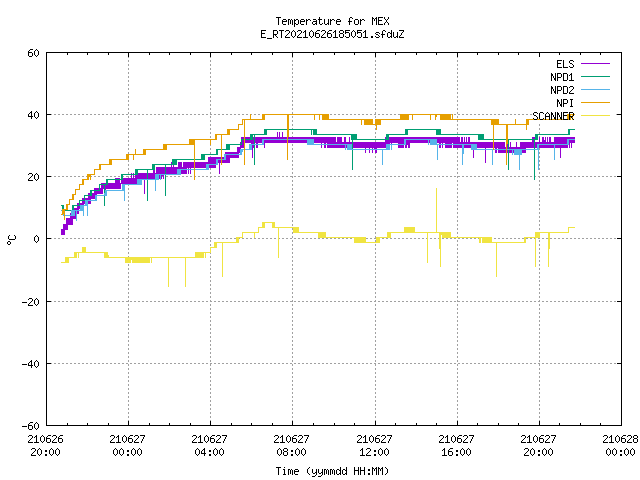Click the 'Time (yymmdd HH:MM)' axis title
The width and height of the screenshot is (640, 480).
coord(332,471)
